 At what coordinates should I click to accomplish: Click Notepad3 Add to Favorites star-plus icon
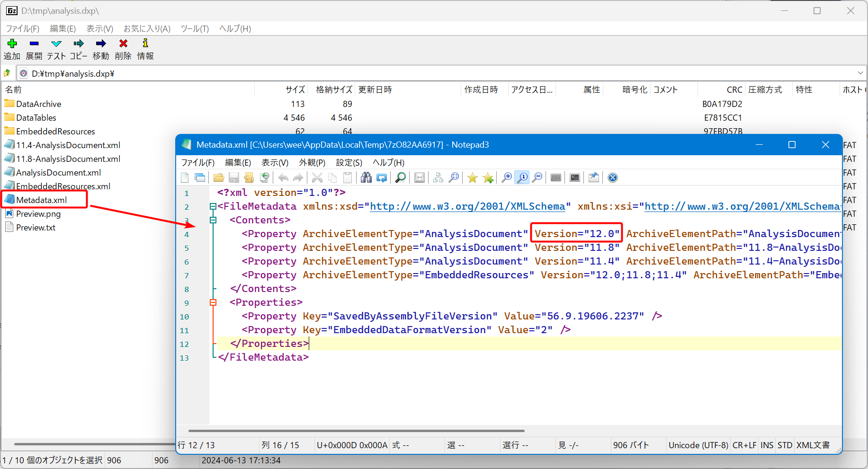click(x=488, y=177)
